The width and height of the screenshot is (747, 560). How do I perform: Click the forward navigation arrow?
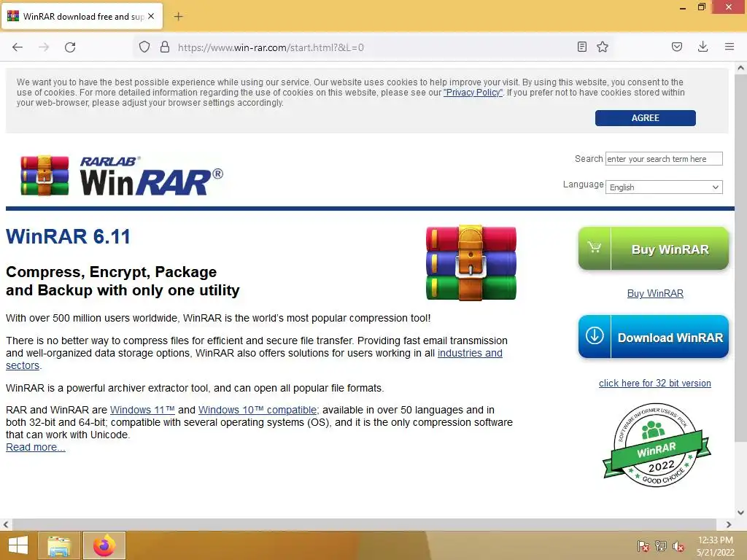point(44,47)
